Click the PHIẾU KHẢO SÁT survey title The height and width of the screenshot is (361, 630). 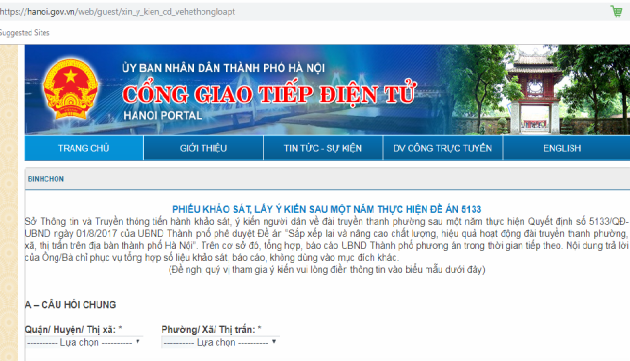(x=326, y=209)
